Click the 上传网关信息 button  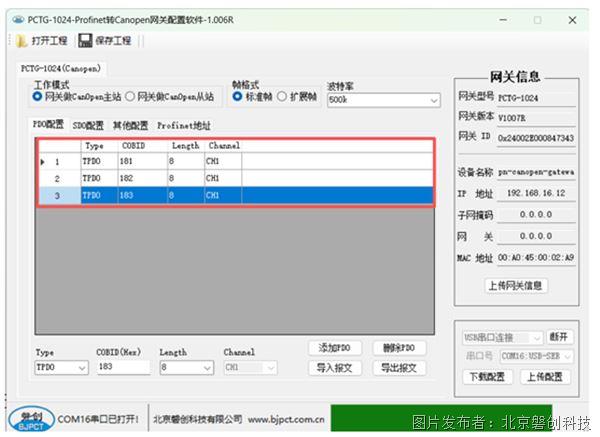click(516, 285)
